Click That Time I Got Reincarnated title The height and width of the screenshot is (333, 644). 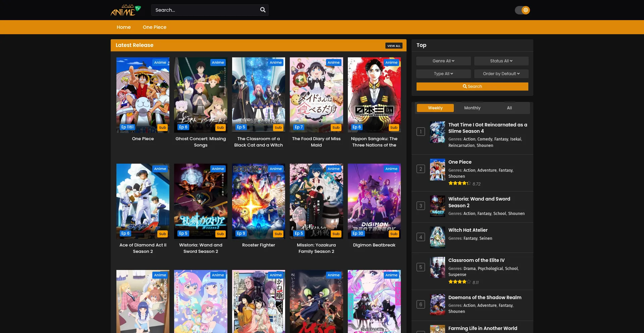488,128
